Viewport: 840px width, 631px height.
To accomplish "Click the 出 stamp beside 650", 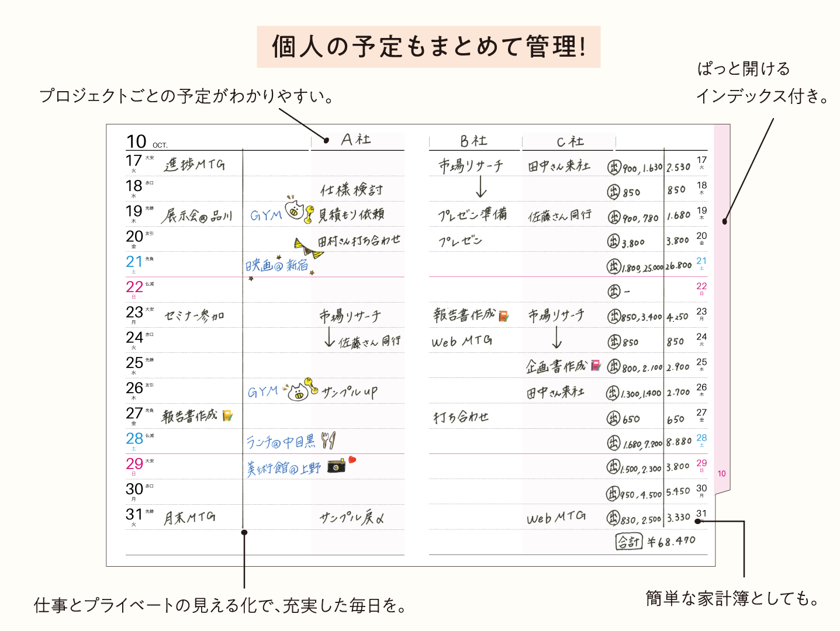I will [x=613, y=418].
